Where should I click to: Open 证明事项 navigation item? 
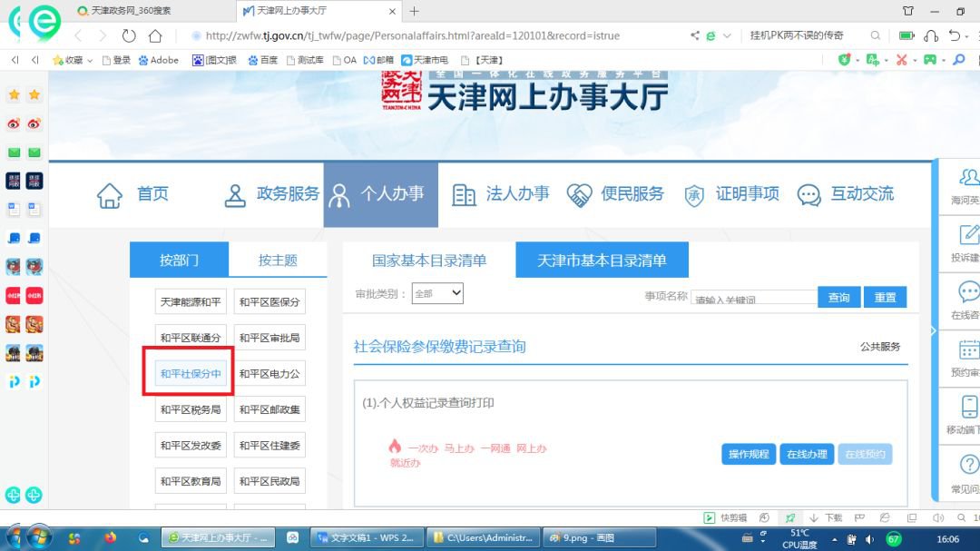pos(730,194)
